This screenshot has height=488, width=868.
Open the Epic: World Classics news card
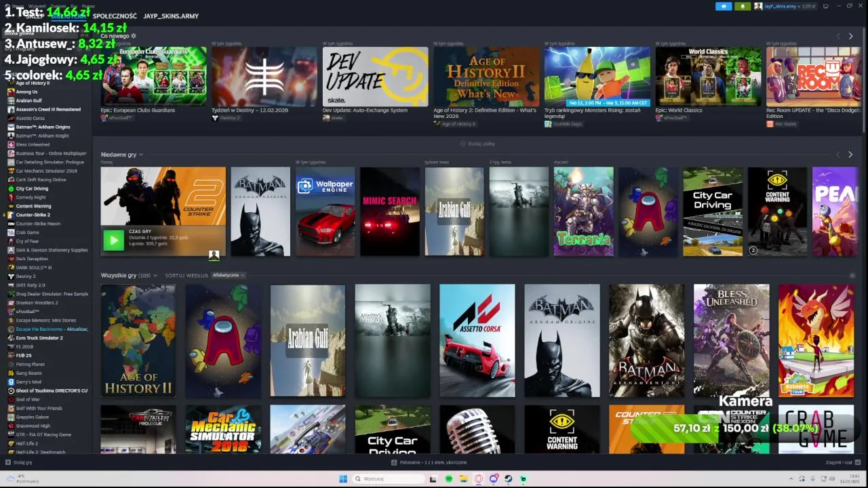click(708, 77)
